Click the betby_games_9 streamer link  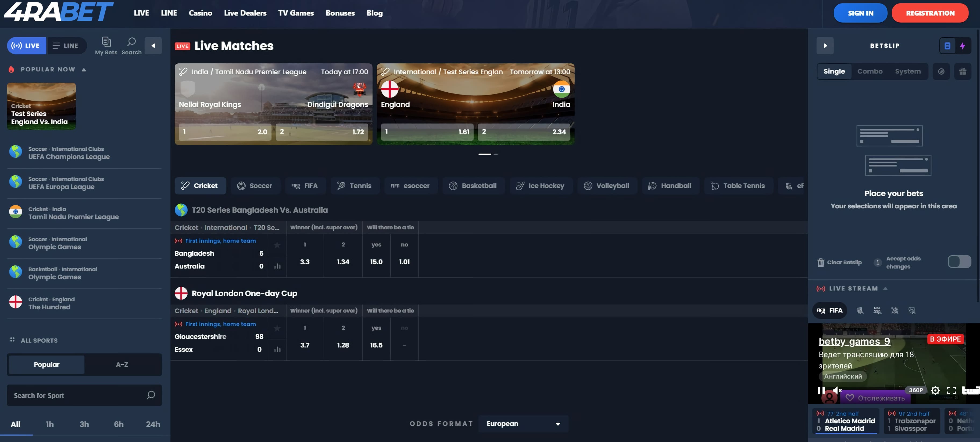tap(854, 341)
